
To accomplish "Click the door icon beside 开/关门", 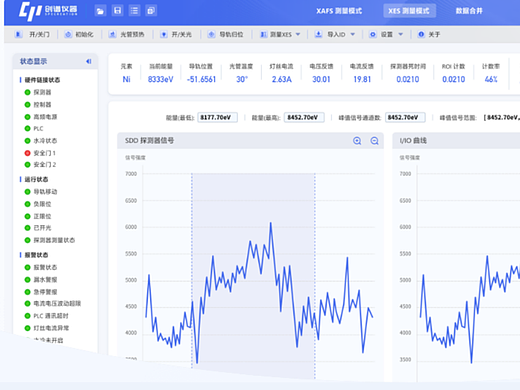I will point(19,34).
